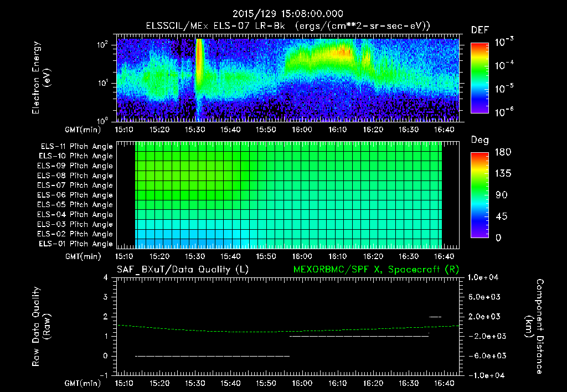Select the ELS-07 Pitch Angle row label

75,185
